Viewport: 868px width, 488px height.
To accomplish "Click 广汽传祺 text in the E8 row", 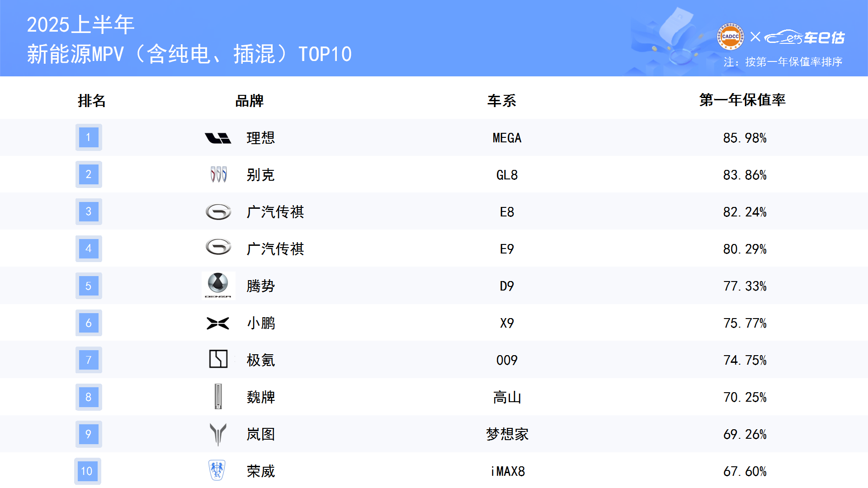I will 275,211.
